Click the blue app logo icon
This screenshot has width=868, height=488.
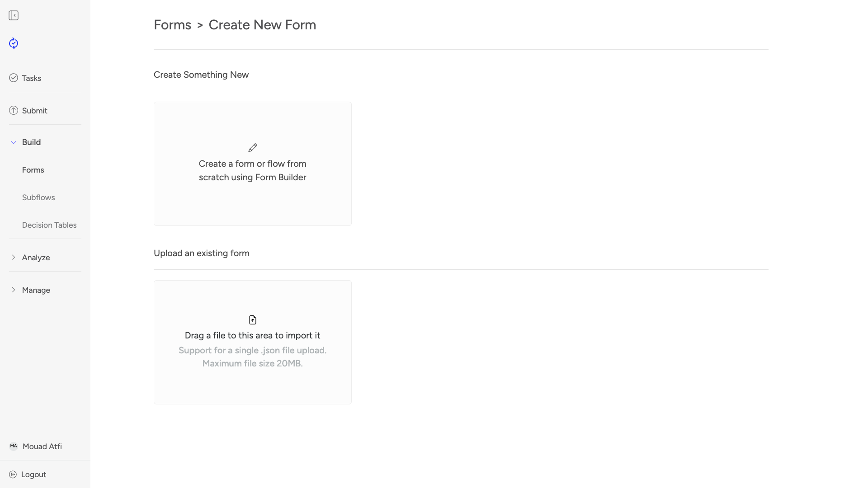pyautogui.click(x=14, y=43)
